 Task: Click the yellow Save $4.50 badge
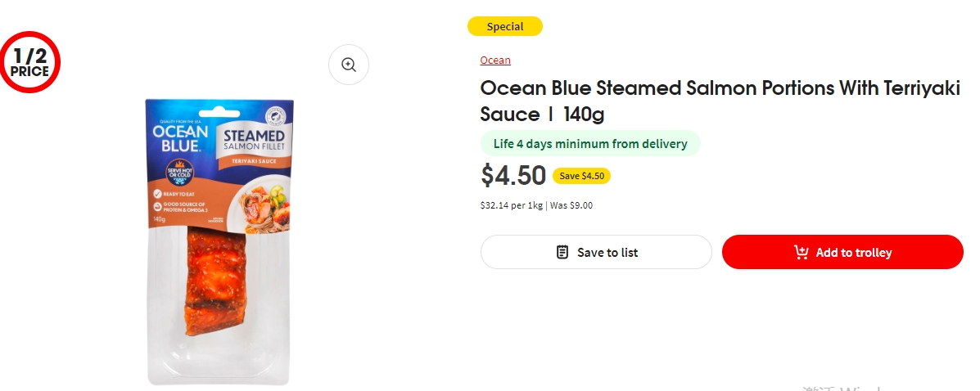click(581, 176)
